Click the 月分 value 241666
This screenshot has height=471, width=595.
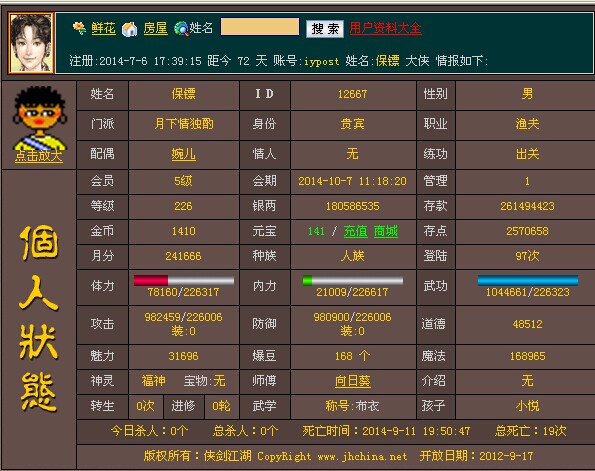click(x=183, y=256)
